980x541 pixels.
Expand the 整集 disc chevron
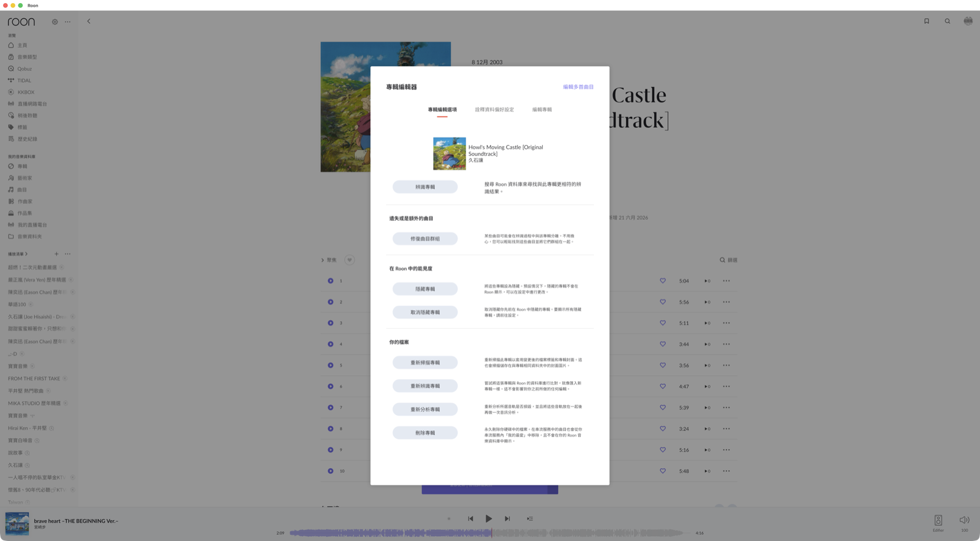[x=323, y=260]
